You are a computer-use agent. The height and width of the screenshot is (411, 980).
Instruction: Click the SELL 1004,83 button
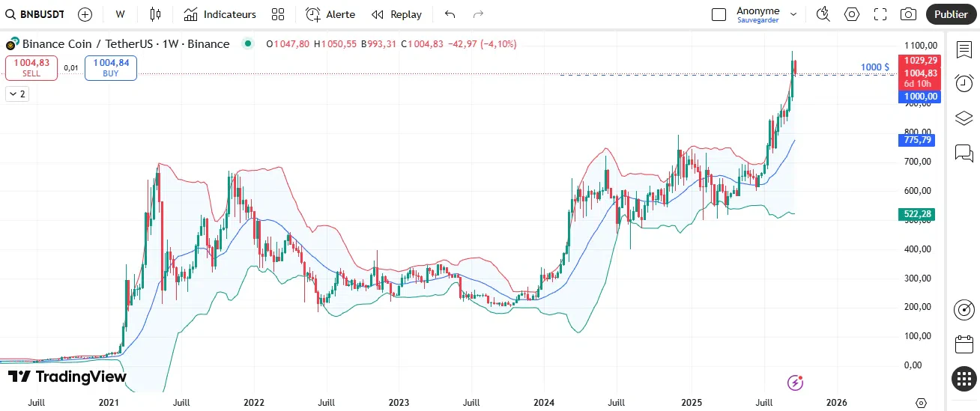pyautogui.click(x=31, y=67)
